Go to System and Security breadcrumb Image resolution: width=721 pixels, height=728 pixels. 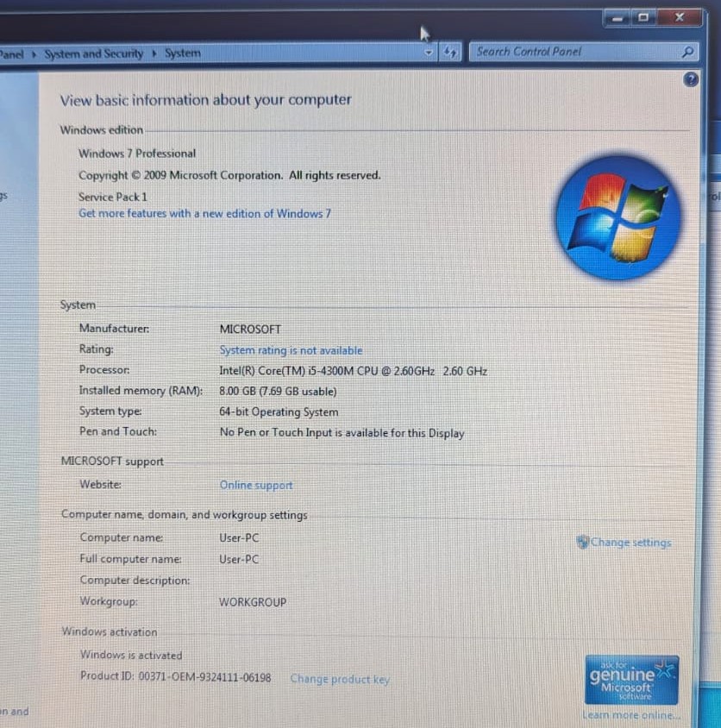point(94,53)
